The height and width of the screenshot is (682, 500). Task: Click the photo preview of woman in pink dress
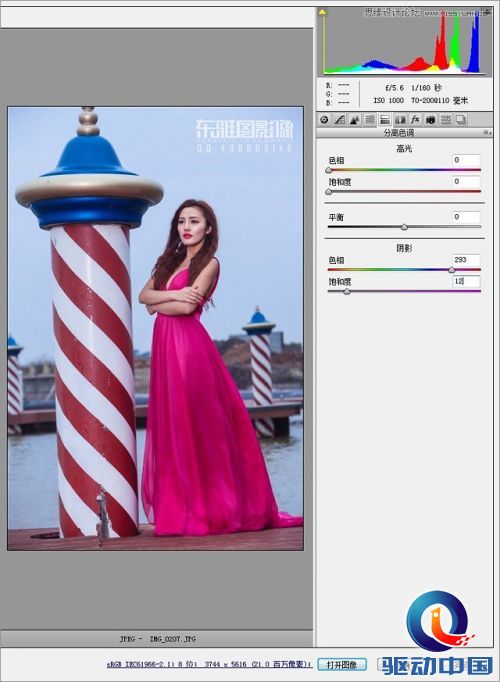point(155,328)
